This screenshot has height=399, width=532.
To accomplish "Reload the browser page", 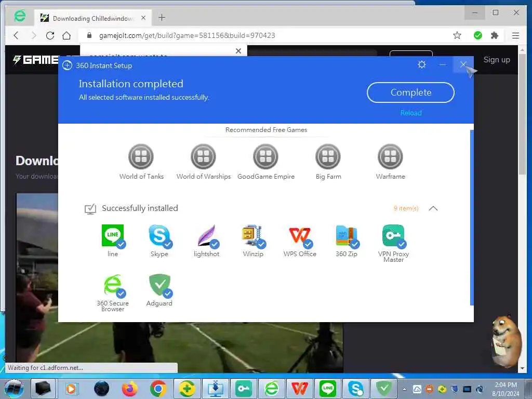I will [50, 35].
